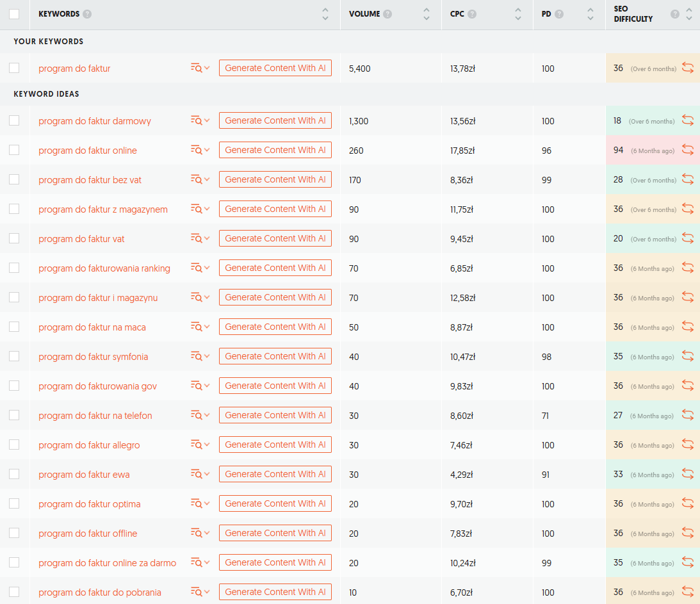Image resolution: width=700 pixels, height=604 pixels.
Task: Refresh SEO difficulty for 'program do faktur online'
Action: tap(688, 150)
